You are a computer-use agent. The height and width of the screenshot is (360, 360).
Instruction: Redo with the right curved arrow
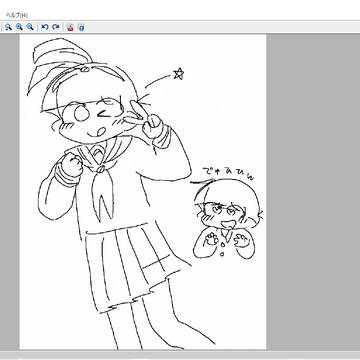point(56,27)
